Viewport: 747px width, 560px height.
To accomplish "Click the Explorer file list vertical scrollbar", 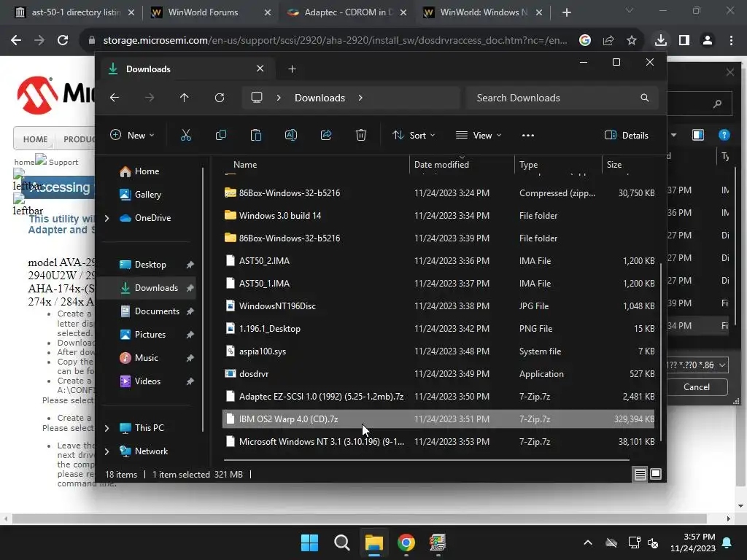I will pyautogui.click(x=660, y=352).
